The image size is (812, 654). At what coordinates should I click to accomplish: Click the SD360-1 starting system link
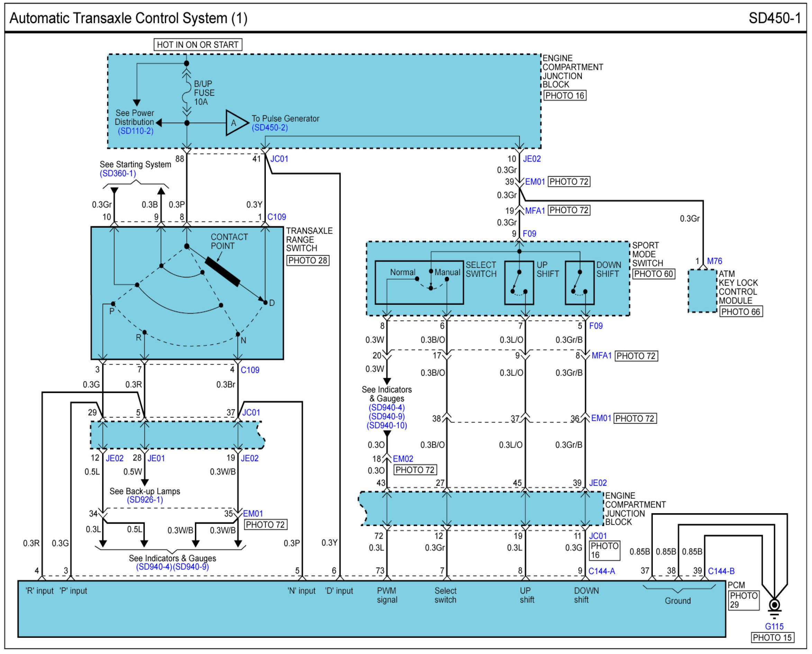pyautogui.click(x=118, y=173)
